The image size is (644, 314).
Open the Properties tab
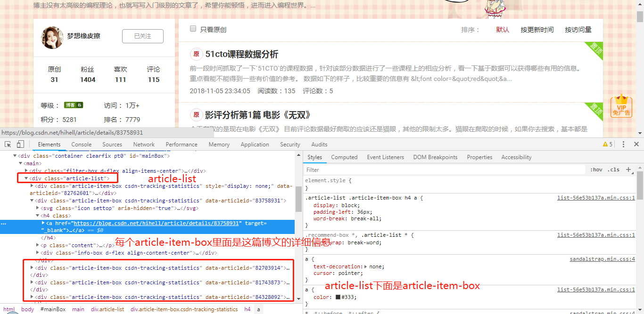[x=479, y=157]
